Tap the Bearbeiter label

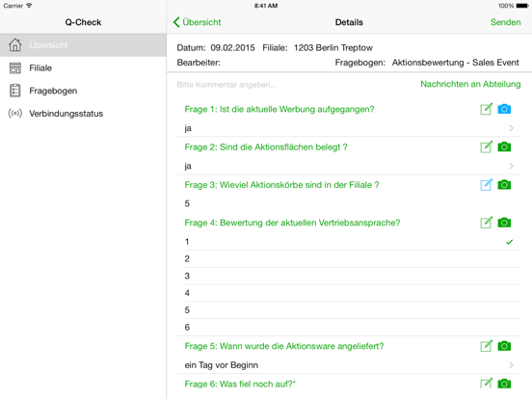[x=199, y=63]
